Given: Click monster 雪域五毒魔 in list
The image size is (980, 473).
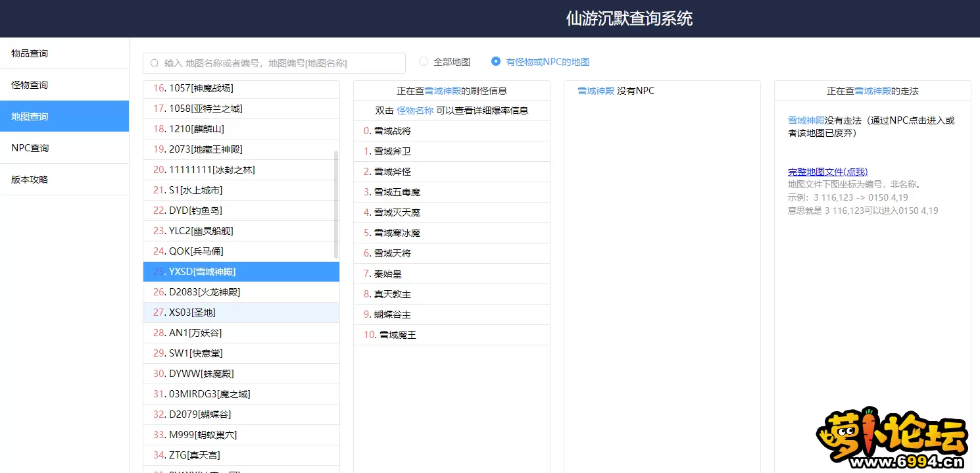Looking at the screenshot, I should coord(452,192).
